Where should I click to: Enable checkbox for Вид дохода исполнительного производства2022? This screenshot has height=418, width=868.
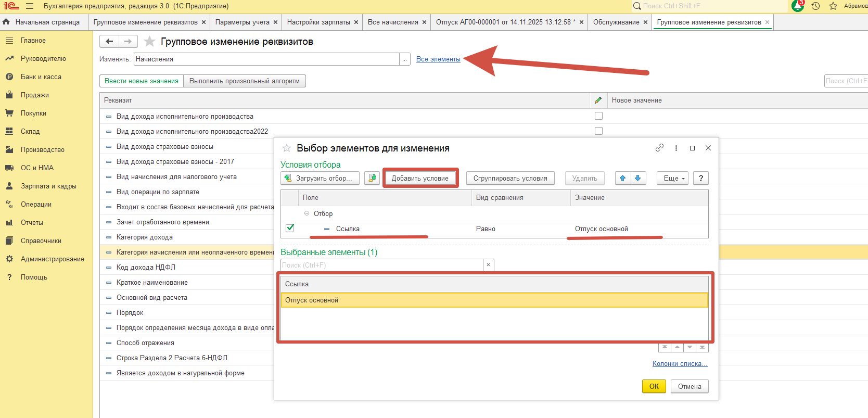tap(598, 131)
